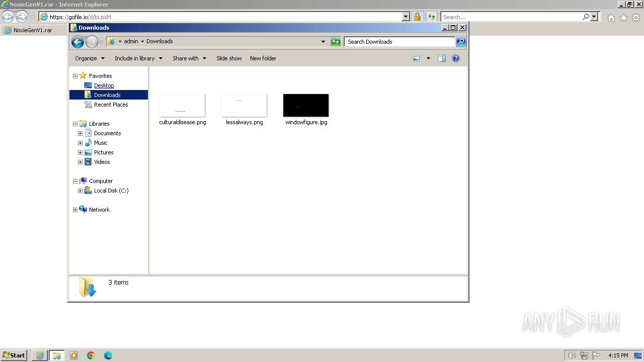Screen dimensions: 644x362
Task: Open the media player taskbar icon
Action: pos(74,355)
